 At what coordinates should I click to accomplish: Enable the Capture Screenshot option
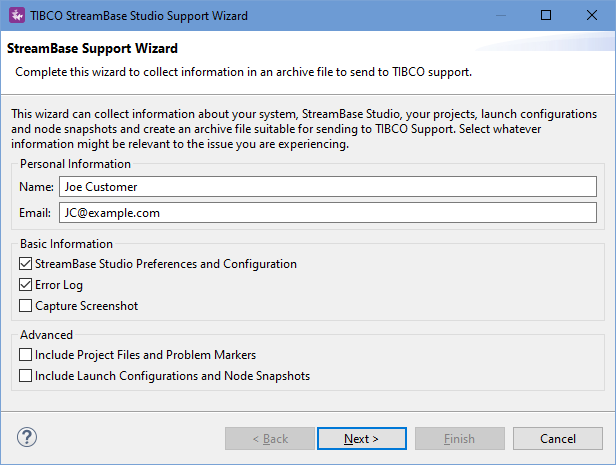coord(25,306)
